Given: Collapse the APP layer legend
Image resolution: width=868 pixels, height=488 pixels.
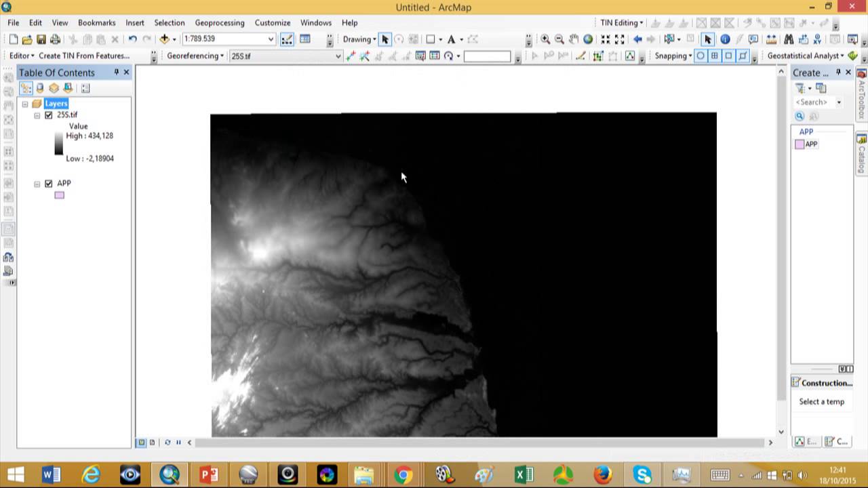Looking at the screenshot, I should pyautogui.click(x=37, y=184).
